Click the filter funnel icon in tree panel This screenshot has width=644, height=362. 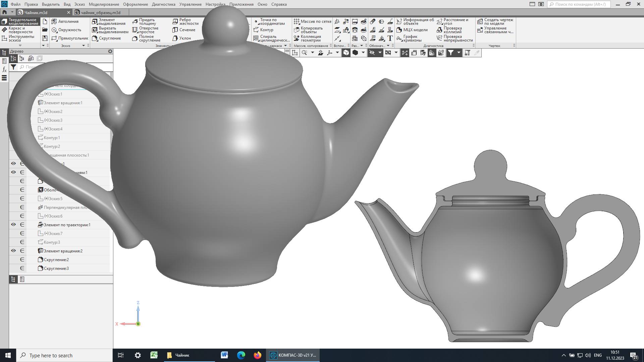[13, 67]
